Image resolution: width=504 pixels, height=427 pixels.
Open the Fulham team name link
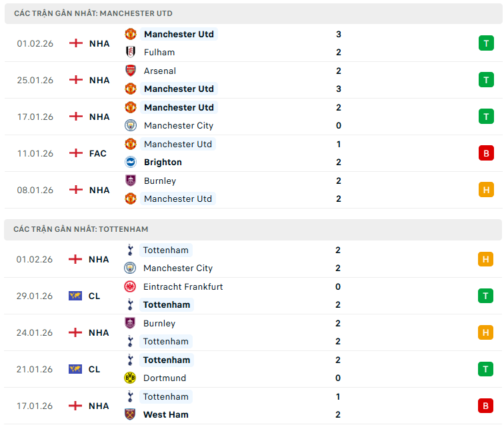point(159,52)
